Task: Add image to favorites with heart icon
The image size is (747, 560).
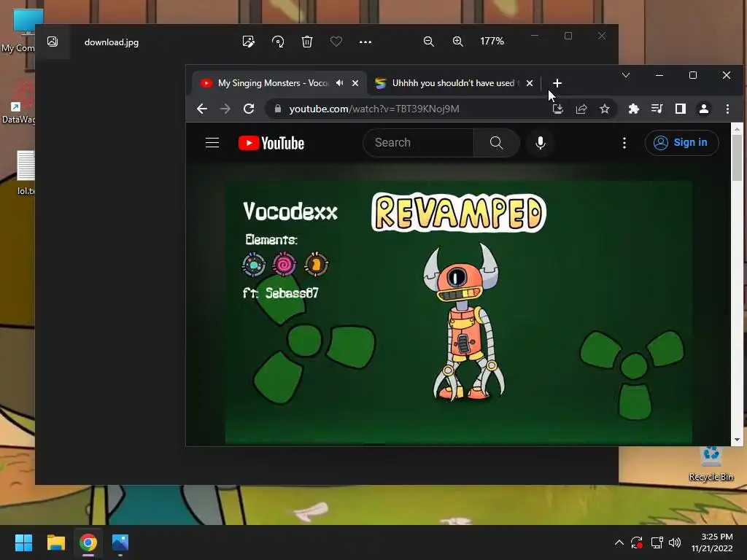Action: [336, 42]
